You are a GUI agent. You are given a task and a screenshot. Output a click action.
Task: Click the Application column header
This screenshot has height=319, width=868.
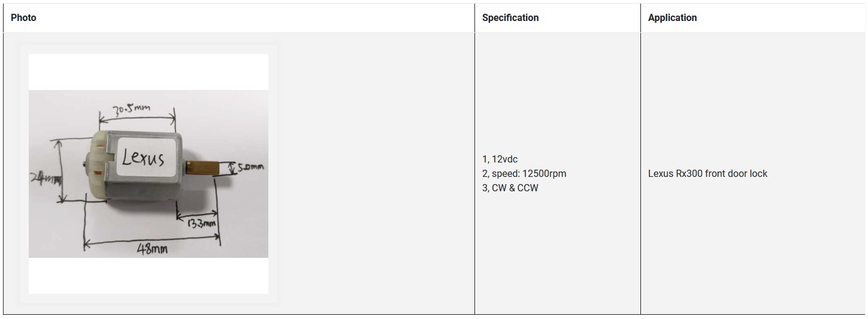672,18
